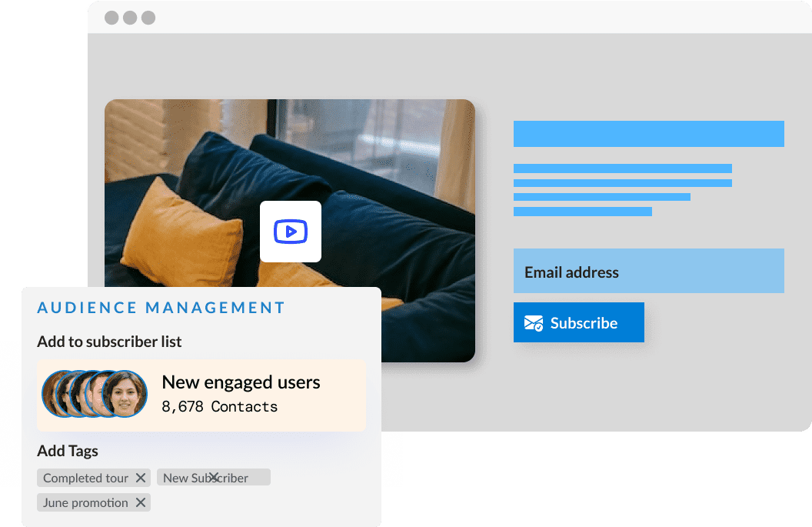The height and width of the screenshot is (527, 812).
Task: Click the Subscribe button
Action: point(579,322)
